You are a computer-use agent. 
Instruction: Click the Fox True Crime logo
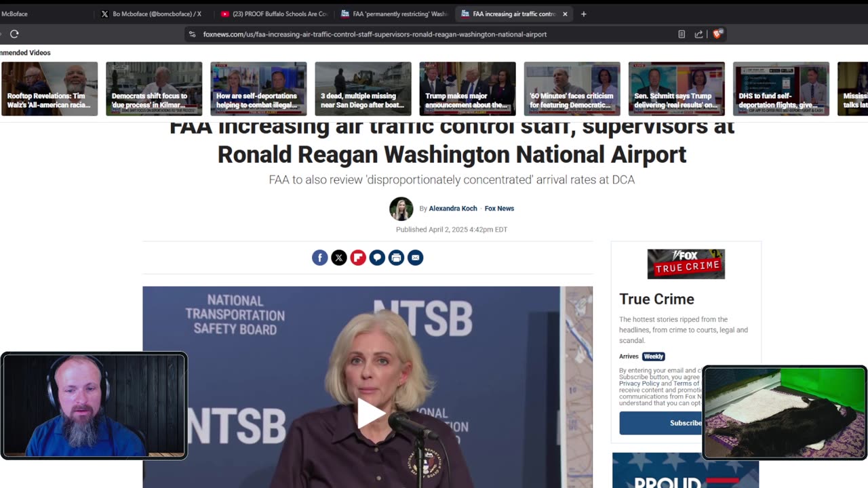(x=686, y=264)
